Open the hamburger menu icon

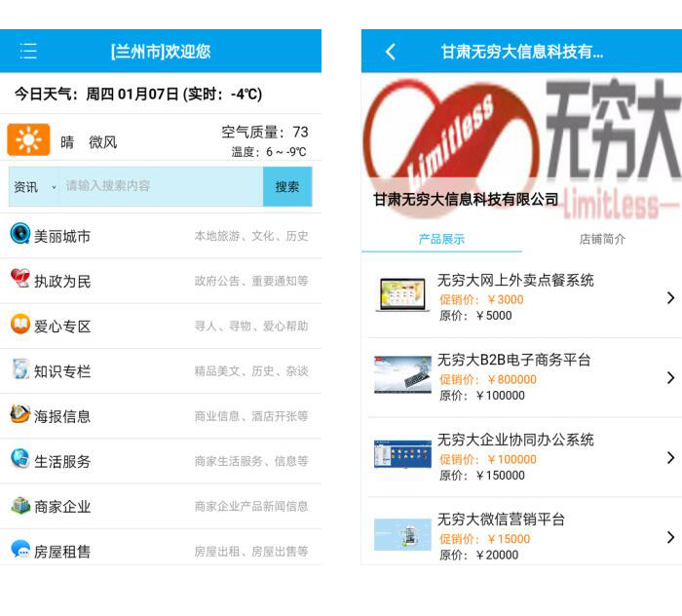28,52
